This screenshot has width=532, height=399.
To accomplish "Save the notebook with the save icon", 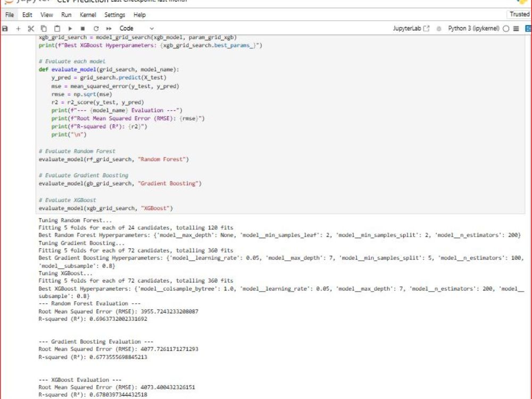I will click(x=5, y=29).
